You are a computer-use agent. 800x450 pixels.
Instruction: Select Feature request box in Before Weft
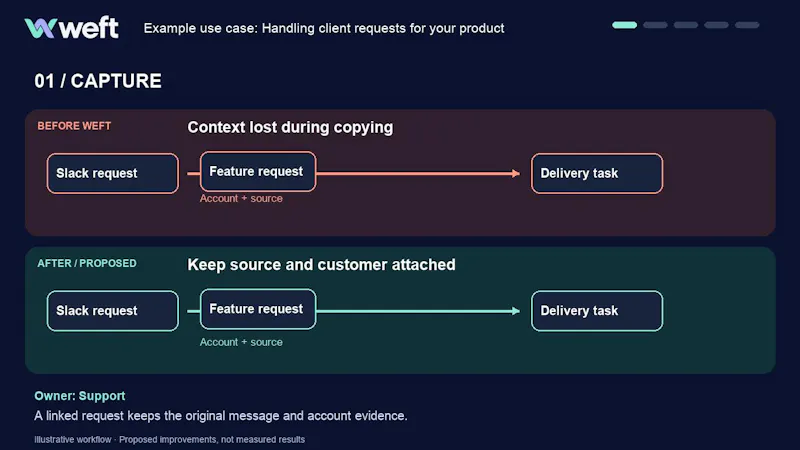point(258,171)
